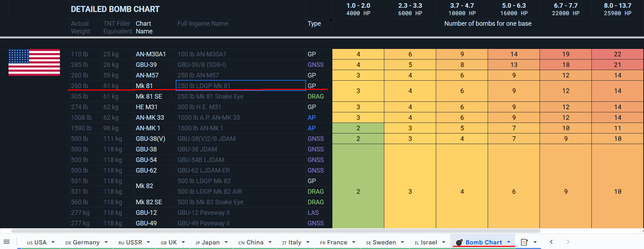Select the '19' cell in AN-M30A1 row

click(x=566, y=54)
